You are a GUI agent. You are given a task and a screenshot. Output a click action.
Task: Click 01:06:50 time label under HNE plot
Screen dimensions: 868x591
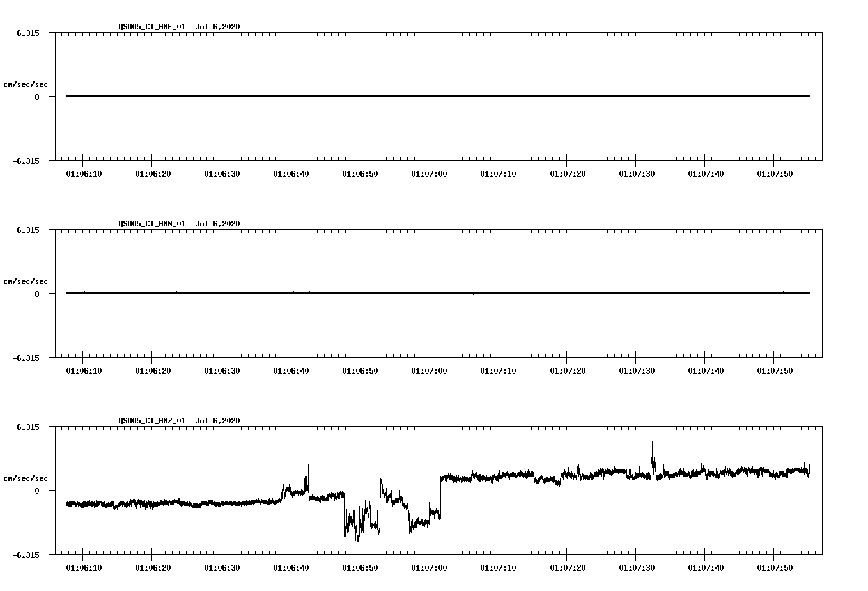coord(359,173)
